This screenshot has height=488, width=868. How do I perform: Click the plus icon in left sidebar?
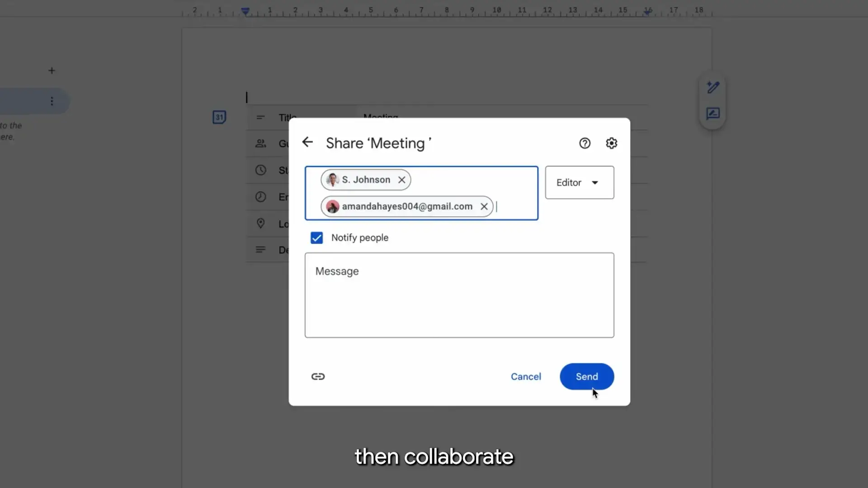pos(52,70)
